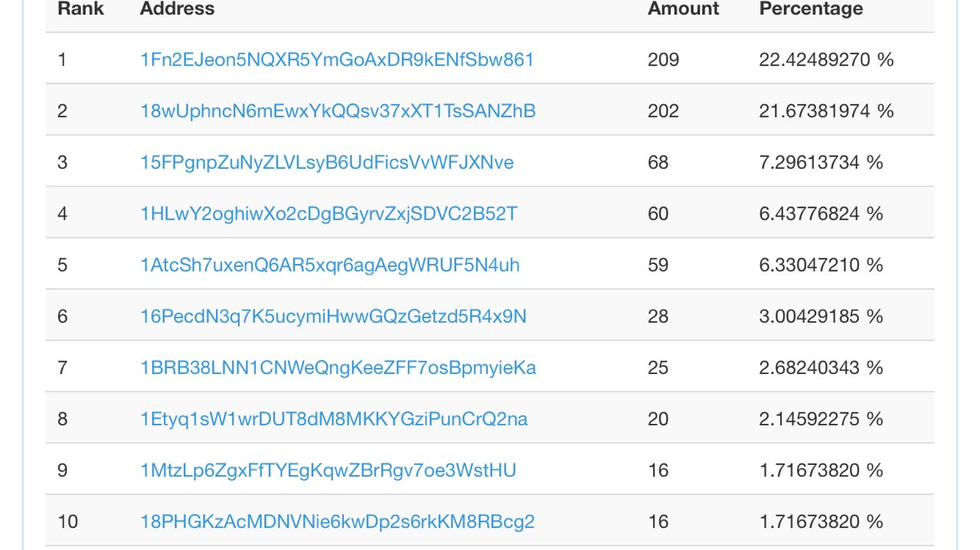Image resolution: width=980 pixels, height=550 pixels.
Task: Open address 18wUphncN6mEwxYkQQsv37xXT1TsSANZhB
Action: 338,111
